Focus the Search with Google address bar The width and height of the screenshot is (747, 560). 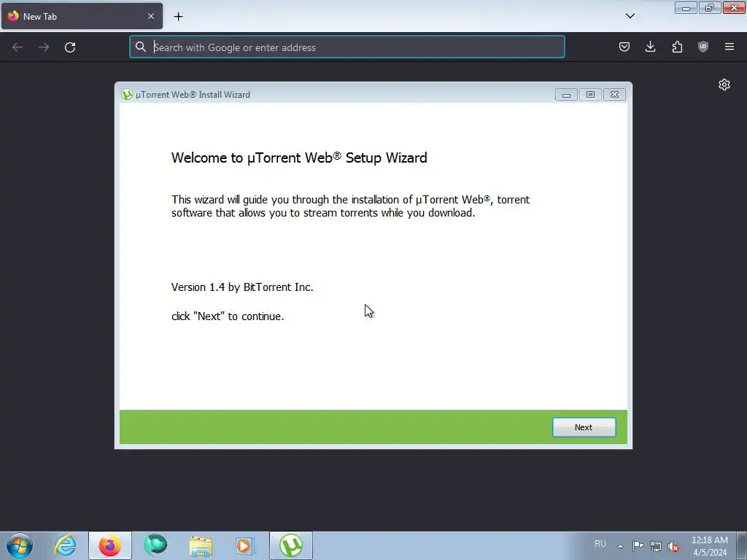tap(347, 47)
